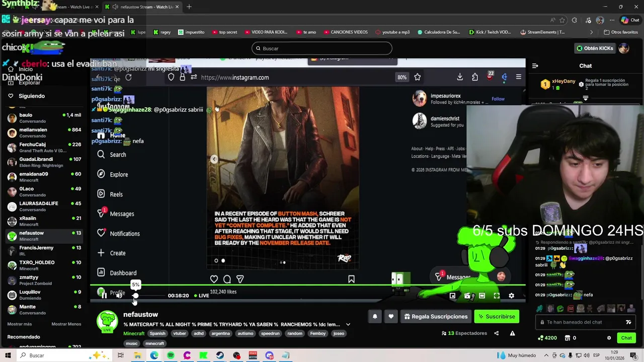Screen dimensions: 644x362
Task: Open File Explorer from taskbar
Action: click(x=137, y=355)
